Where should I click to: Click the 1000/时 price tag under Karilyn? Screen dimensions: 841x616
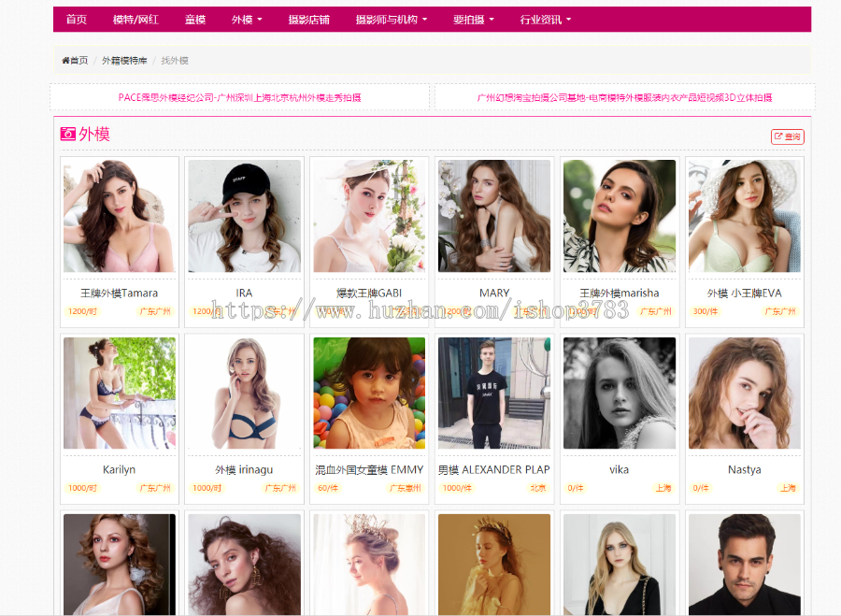point(82,488)
